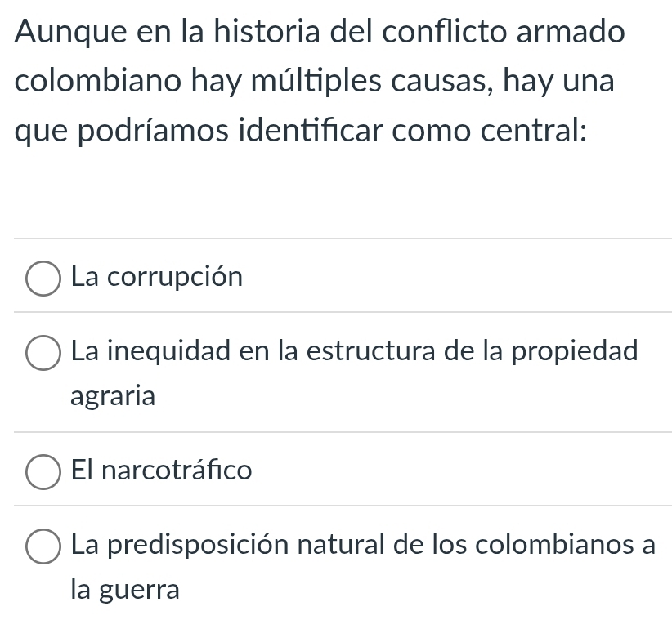Click the word "central:" in the question
The width and height of the screenshot is (672, 620).
click(x=534, y=131)
